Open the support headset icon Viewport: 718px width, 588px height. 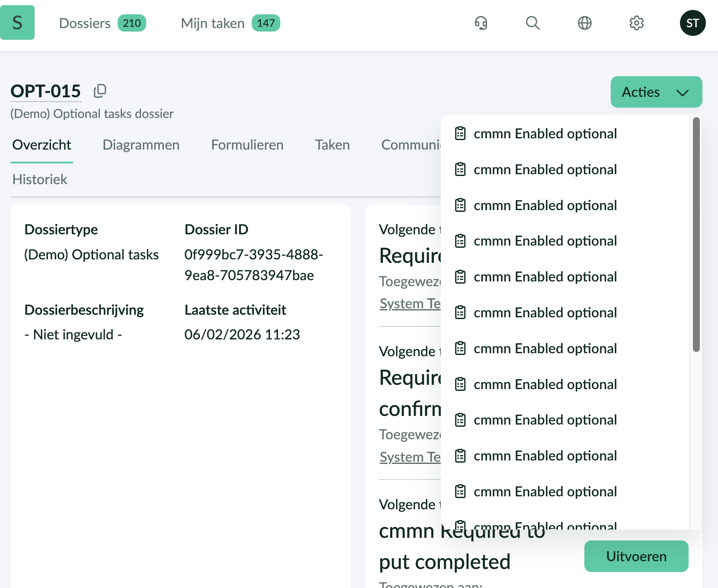point(481,23)
